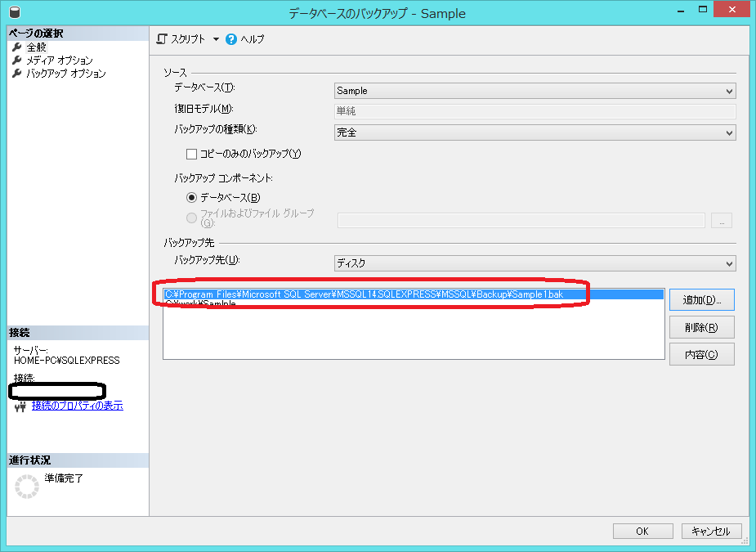Click the 削除(R) button
The height and width of the screenshot is (552, 756).
[701, 327]
